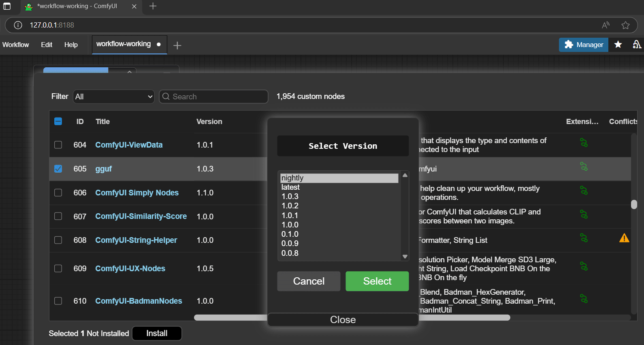Check the ComfyUI-BadmanNodes checkbox
This screenshot has width=644, height=345.
point(58,301)
